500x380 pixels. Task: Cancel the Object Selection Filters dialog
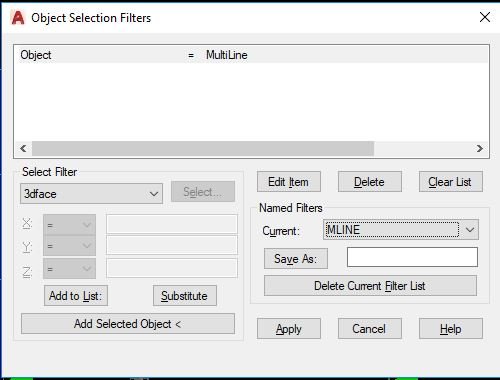click(x=370, y=329)
